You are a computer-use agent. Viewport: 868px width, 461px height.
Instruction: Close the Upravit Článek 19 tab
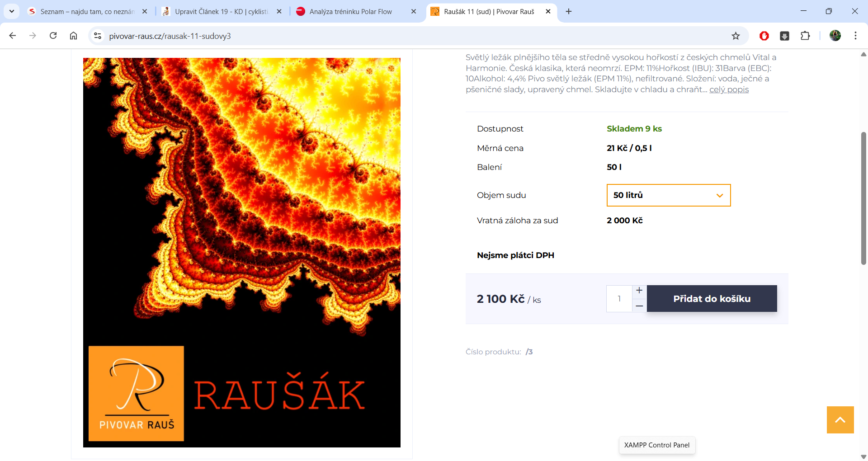tap(279, 11)
